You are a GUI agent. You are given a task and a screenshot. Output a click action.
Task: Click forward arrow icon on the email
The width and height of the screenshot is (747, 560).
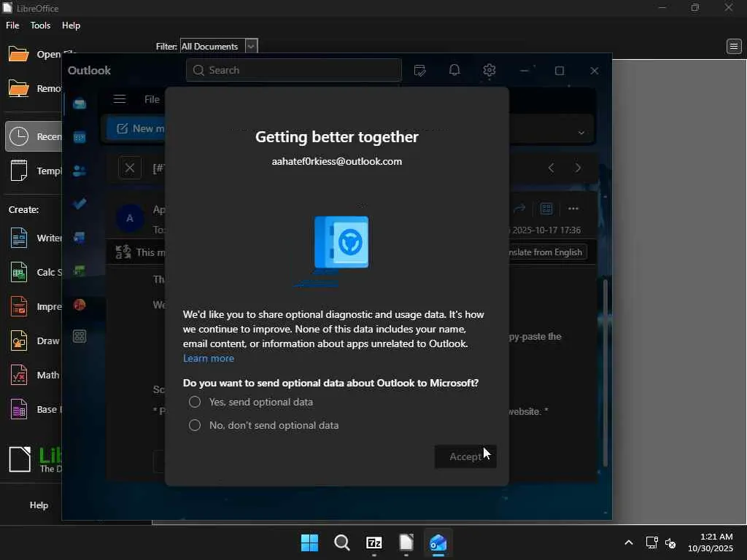coord(519,208)
